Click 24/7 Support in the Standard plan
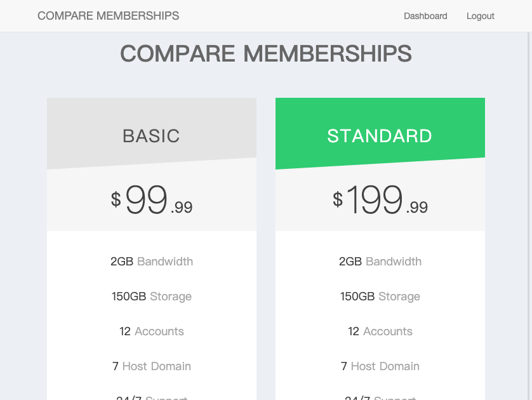Viewport: 532px width, 400px height. click(x=380, y=397)
